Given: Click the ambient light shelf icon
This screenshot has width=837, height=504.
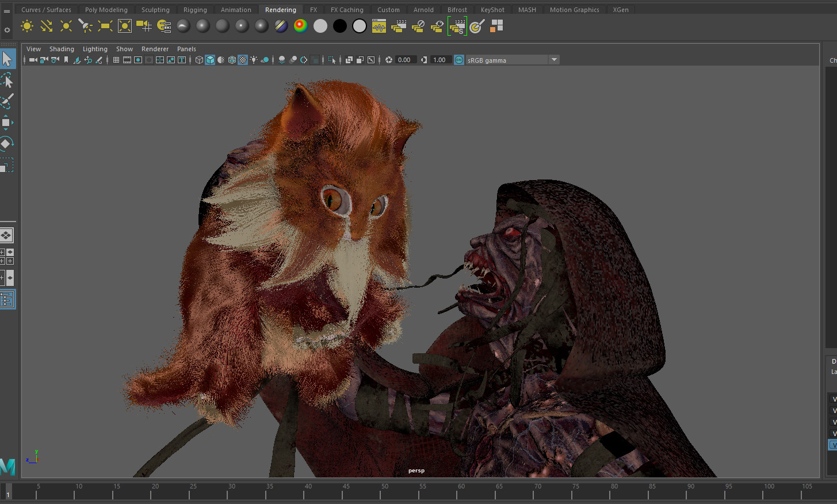Looking at the screenshot, I should (27, 26).
